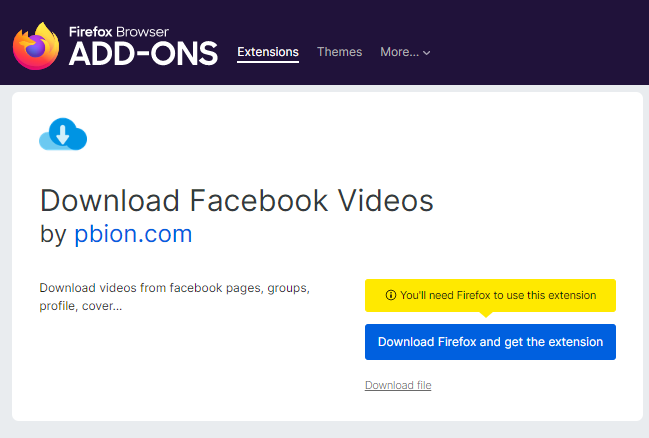Switch to the Extensions tab

click(x=268, y=52)
